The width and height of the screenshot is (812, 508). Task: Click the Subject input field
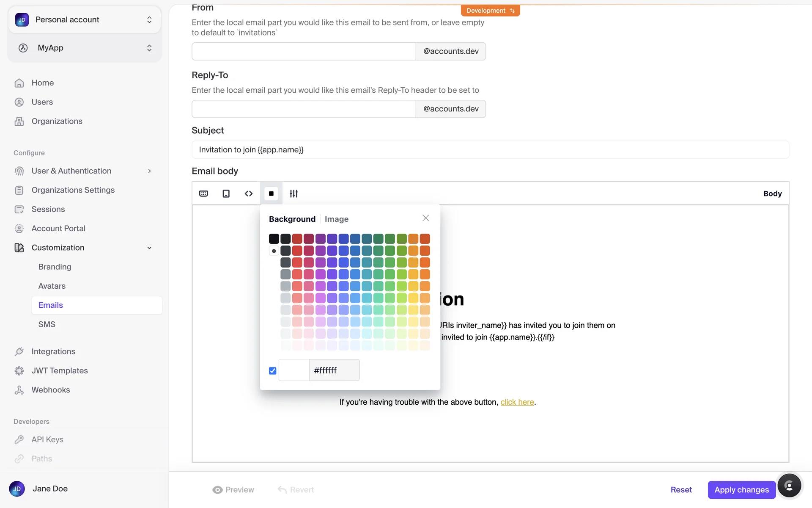pyautogui.click(x=490, y=150)
